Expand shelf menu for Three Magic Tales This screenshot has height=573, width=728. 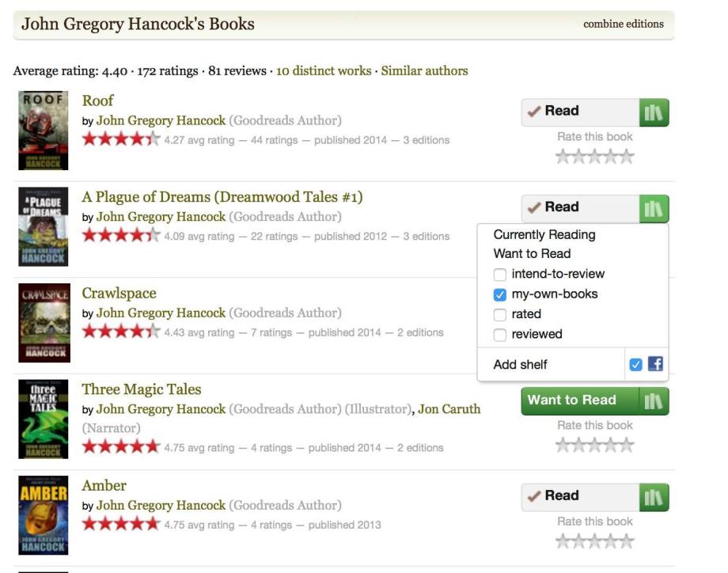pos(654,400)
